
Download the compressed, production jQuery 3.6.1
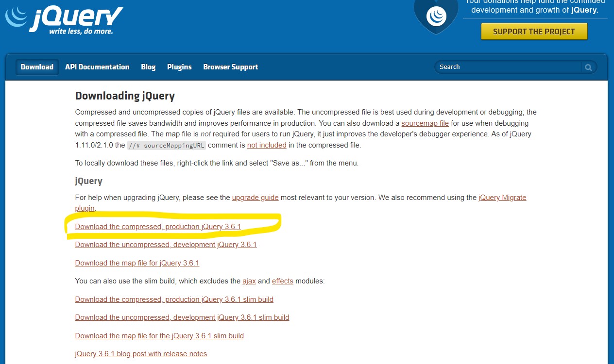coord(158,227)
